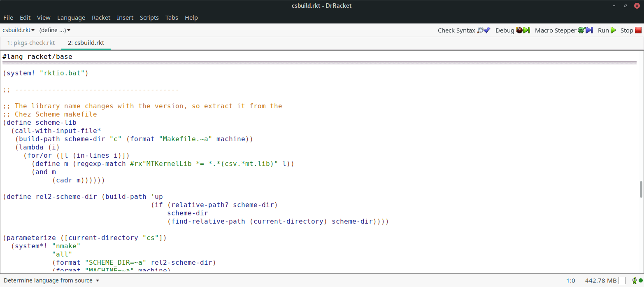Switch to the pkgs-check.rkt tab
The image size is (644, 287).
tap(31, 42)
